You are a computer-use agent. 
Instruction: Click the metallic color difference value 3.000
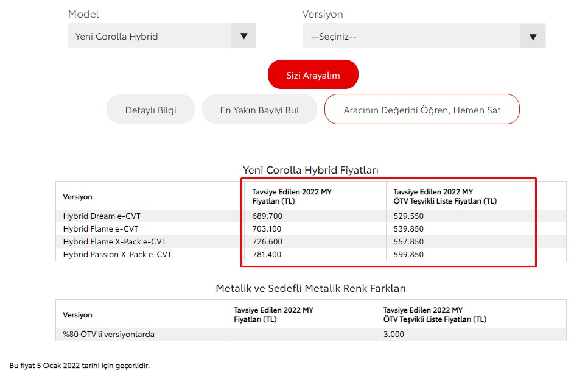[393, 335]
